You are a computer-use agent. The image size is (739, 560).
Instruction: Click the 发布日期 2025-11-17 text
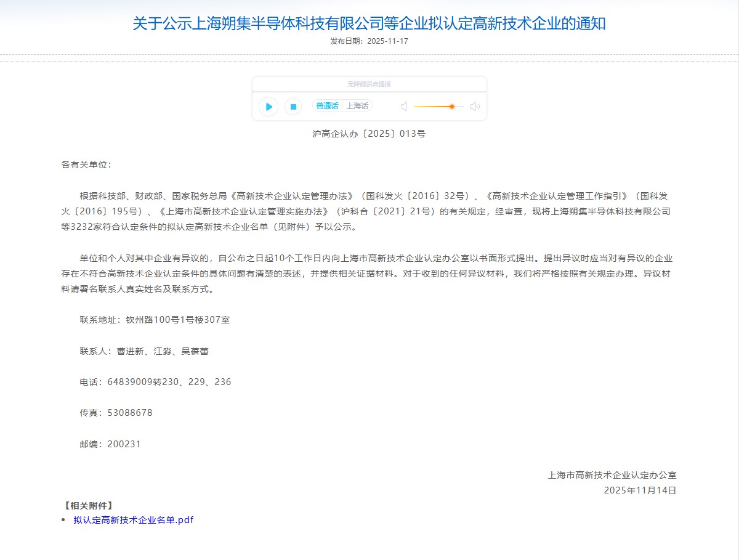[369, 41]
